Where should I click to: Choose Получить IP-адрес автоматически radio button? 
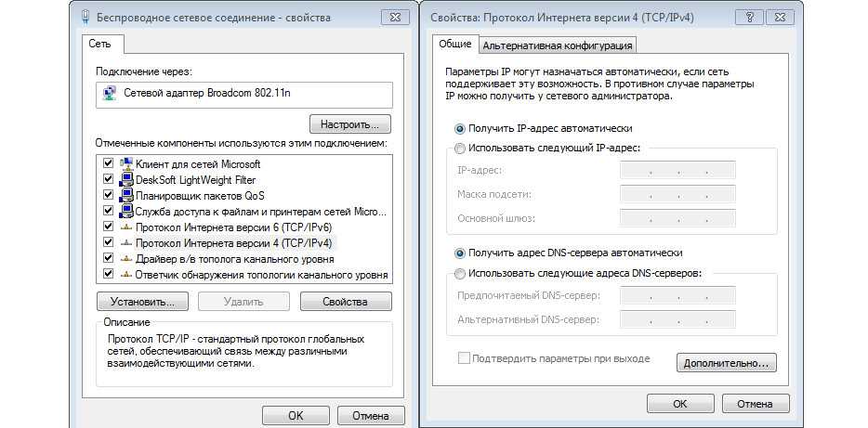coord(460,128)
